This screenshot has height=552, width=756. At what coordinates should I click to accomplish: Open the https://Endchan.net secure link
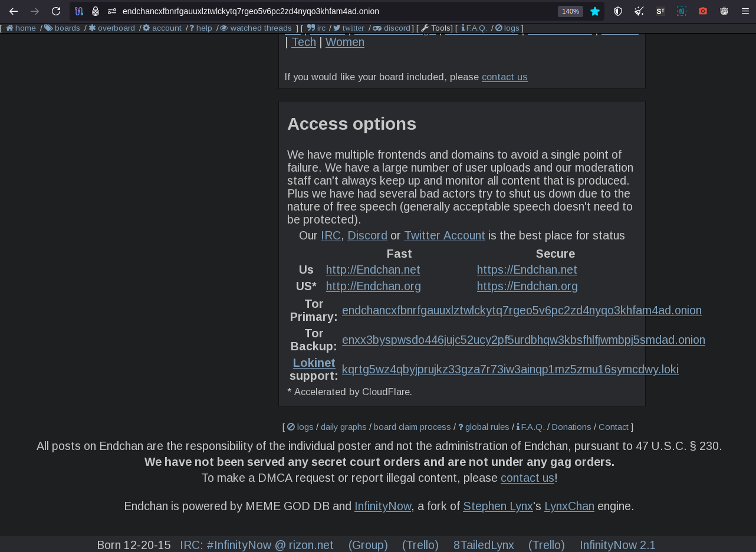pos(527,270)
